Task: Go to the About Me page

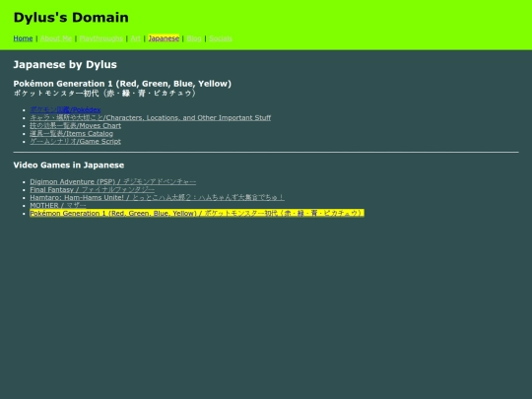Action: click(56, 38)
